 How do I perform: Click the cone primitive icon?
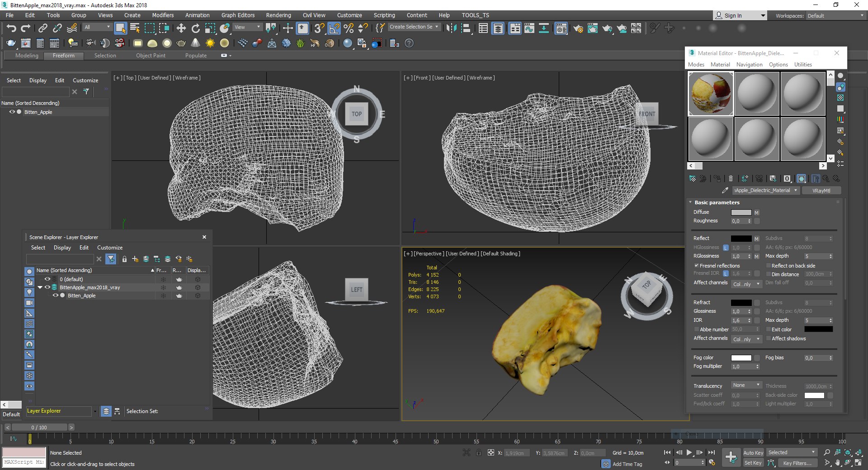click(195, 43)
